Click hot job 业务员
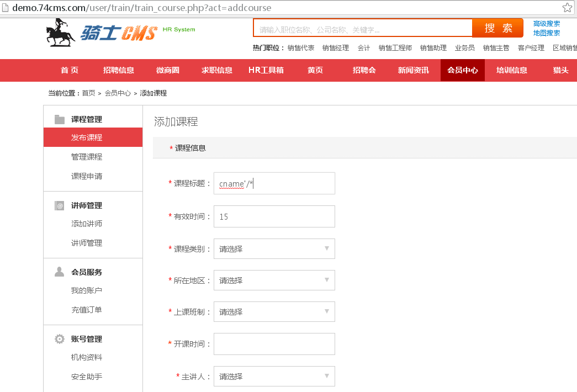Viewport: 577px width, 392px height. pos(464,48)
